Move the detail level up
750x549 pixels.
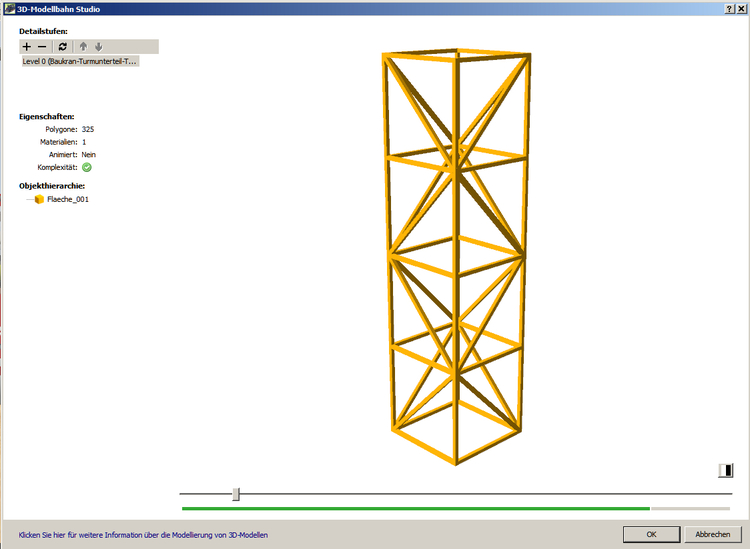pos(83,46)
